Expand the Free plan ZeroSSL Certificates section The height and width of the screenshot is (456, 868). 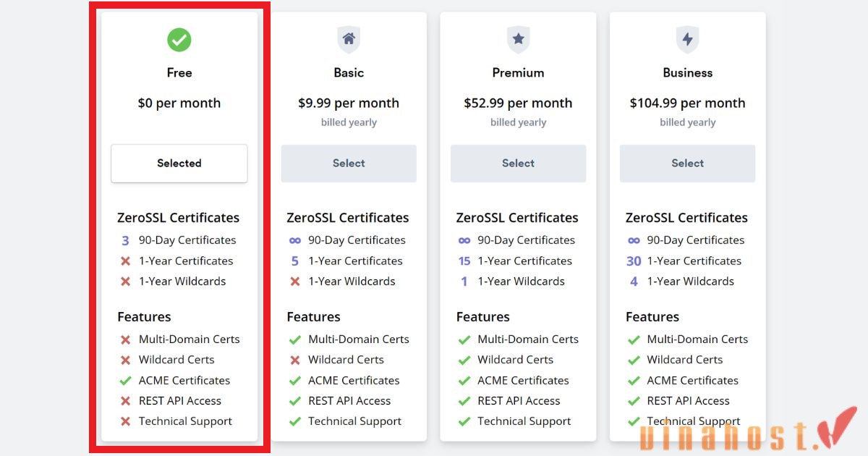(178, 217)
